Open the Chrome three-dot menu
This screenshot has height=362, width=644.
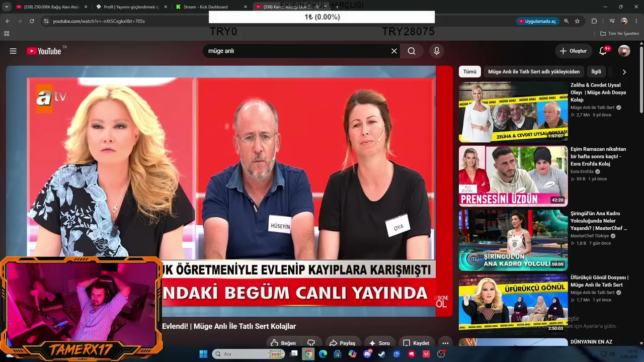click(636, 21)
